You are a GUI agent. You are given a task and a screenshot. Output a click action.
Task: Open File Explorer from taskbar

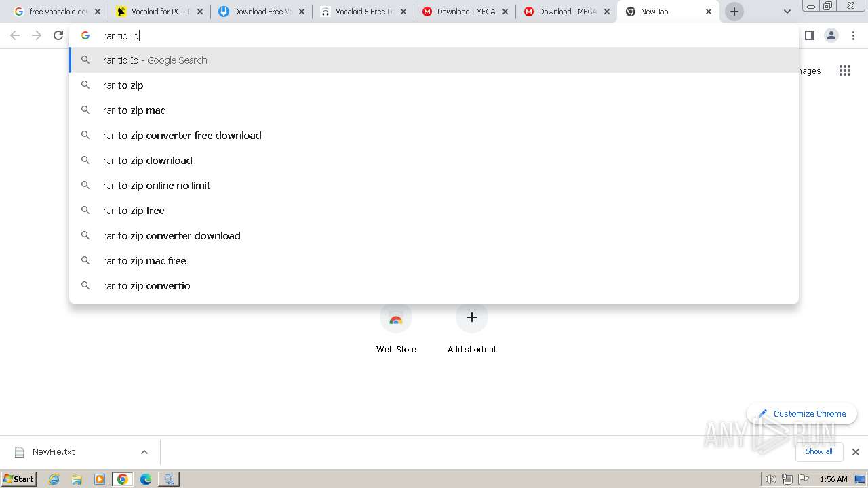point(77,479)
